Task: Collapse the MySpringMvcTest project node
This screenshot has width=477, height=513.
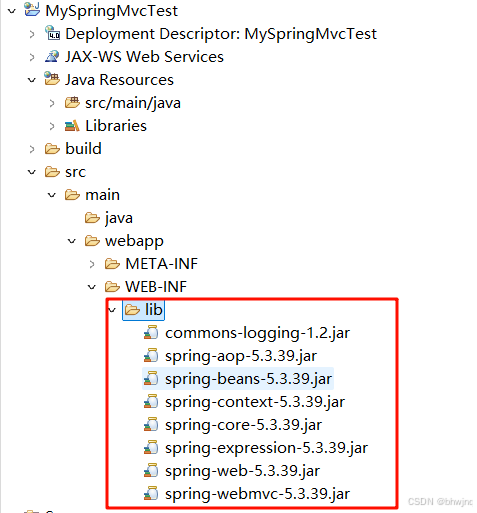Action: pyautogui.click(x=12, y=11)
